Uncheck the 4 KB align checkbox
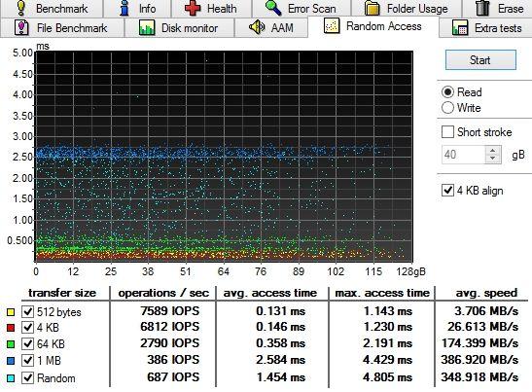Screen dimensions: 532x392 tap(447, 190)
